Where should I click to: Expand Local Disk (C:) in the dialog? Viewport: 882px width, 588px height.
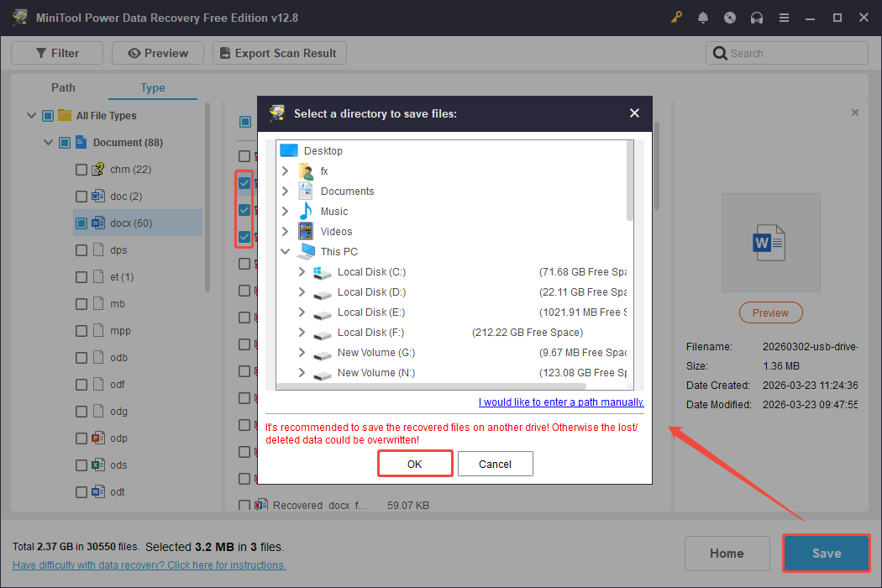pos(301,271)
